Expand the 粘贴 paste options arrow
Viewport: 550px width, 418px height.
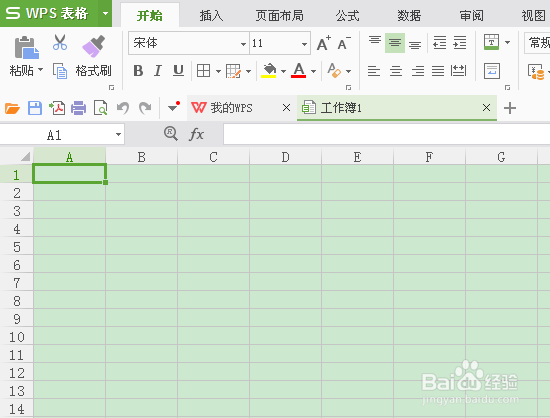[41, 69]
